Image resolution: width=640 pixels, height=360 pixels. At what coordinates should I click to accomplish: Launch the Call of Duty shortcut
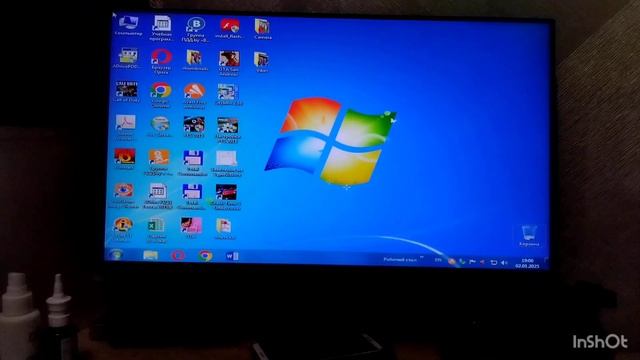point(126,91)
